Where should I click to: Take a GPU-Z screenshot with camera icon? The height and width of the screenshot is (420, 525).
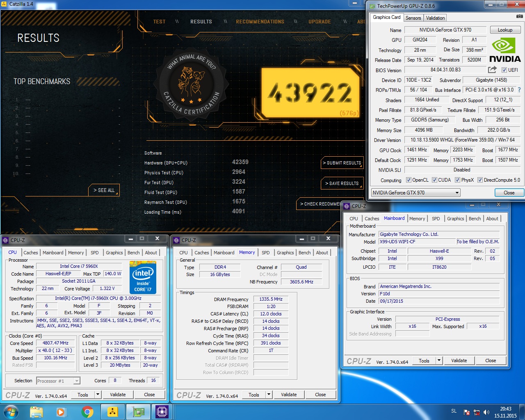[519, 16]
